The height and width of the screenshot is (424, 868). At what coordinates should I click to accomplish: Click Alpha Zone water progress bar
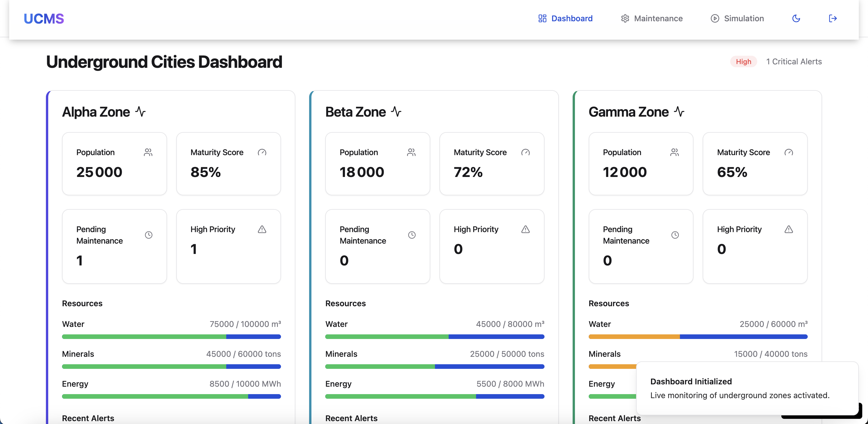(x=171, y=337)
